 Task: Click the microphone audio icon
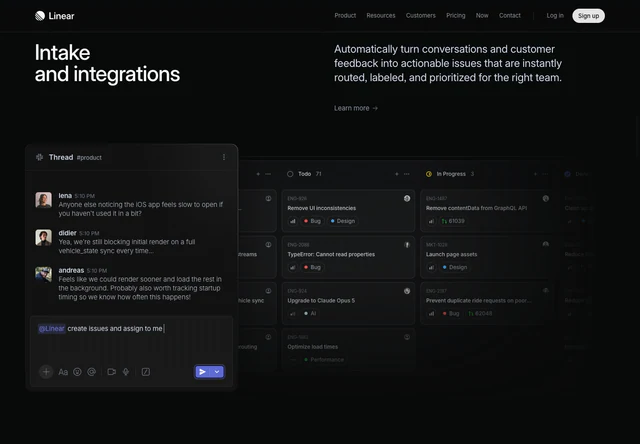pyautogui.click(x=126, y=372)
